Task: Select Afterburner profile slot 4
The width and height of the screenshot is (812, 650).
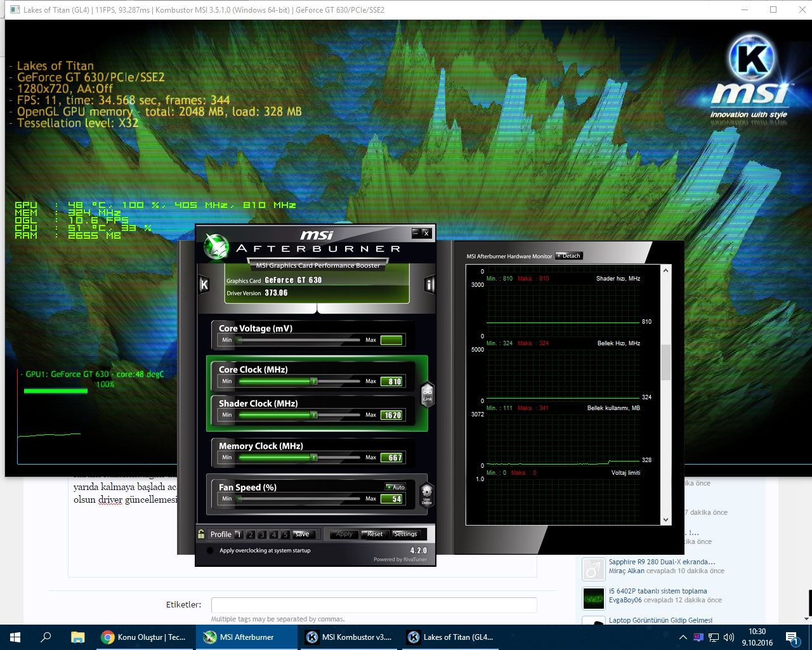Action: [274, 534]
